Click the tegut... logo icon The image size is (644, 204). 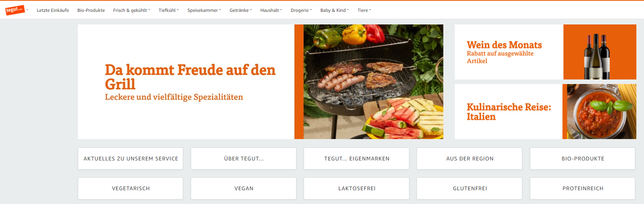coord(15,10)
